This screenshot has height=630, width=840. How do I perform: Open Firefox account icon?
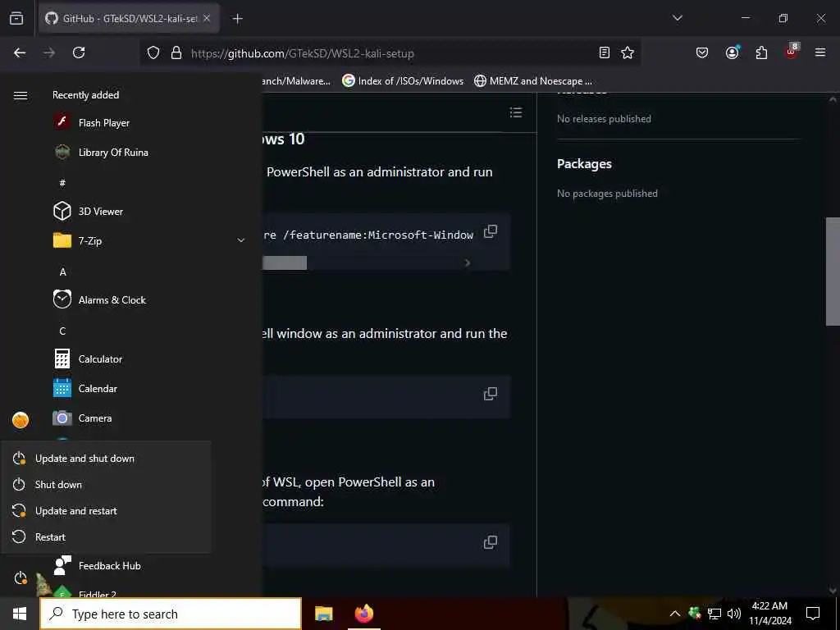pyautogui.click(x=732, y=52)
